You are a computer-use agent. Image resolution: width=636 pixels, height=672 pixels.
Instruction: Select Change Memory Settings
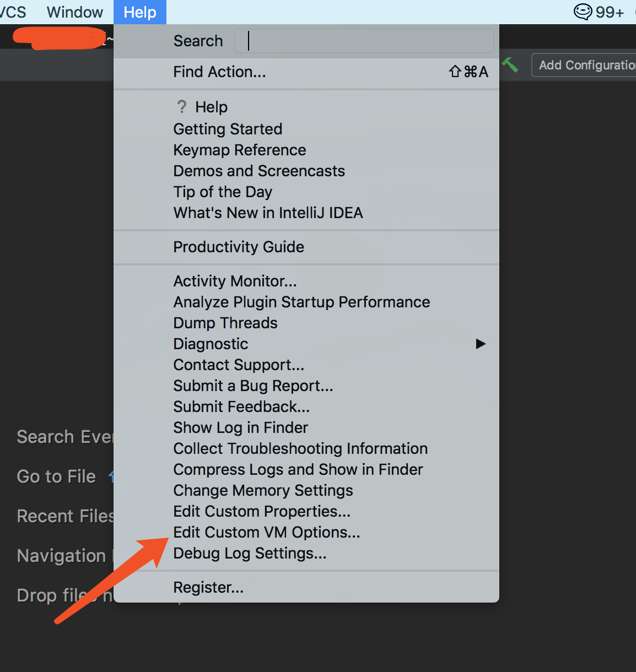(263, 490)
